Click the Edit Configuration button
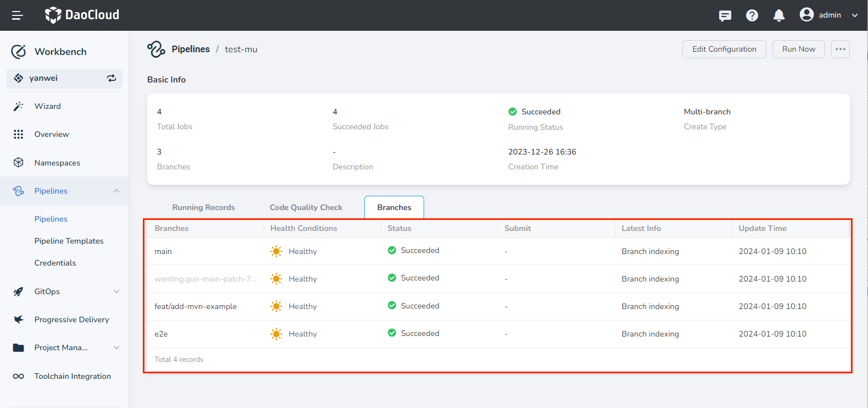The image size is (868, 408). [724, 49]
